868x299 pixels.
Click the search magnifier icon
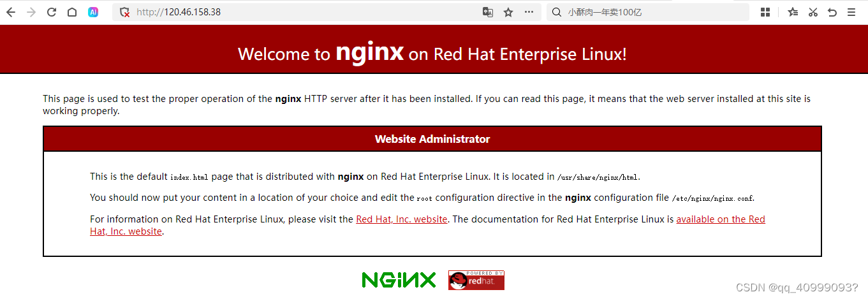556,12
